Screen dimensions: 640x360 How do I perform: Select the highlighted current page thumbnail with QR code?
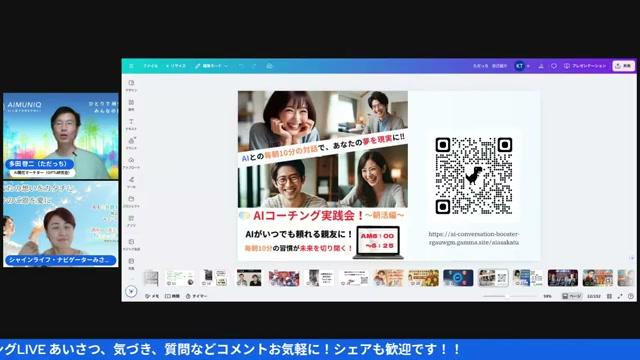(493, 278)
